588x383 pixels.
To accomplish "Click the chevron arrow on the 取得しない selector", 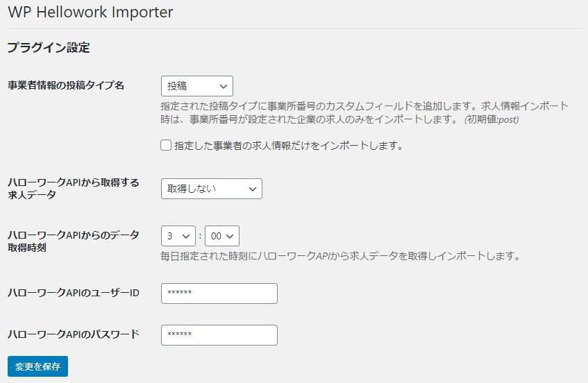I will pyautogui.click(x=253, y=189).
